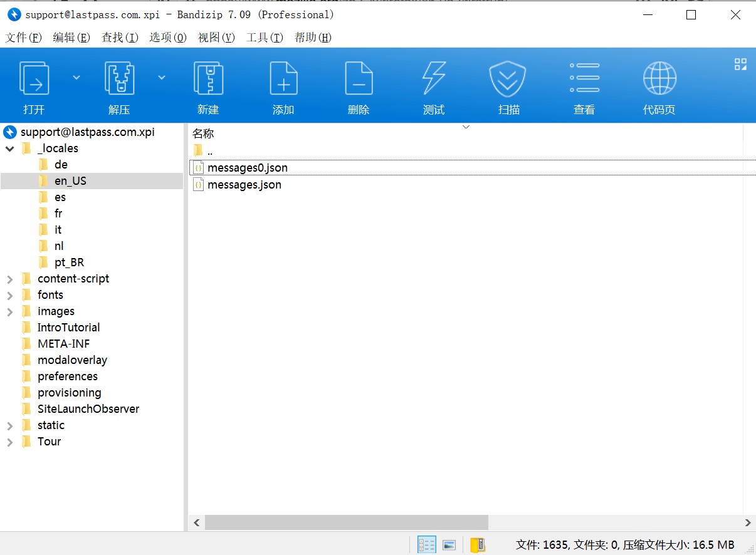
Task: Select the de locale folder
Action: 61,165
